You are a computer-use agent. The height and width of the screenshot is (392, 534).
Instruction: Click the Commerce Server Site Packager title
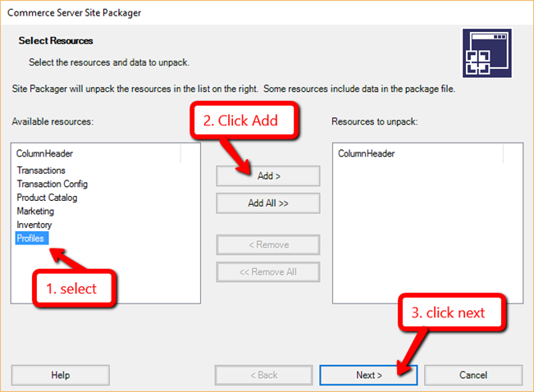(75, 13)
